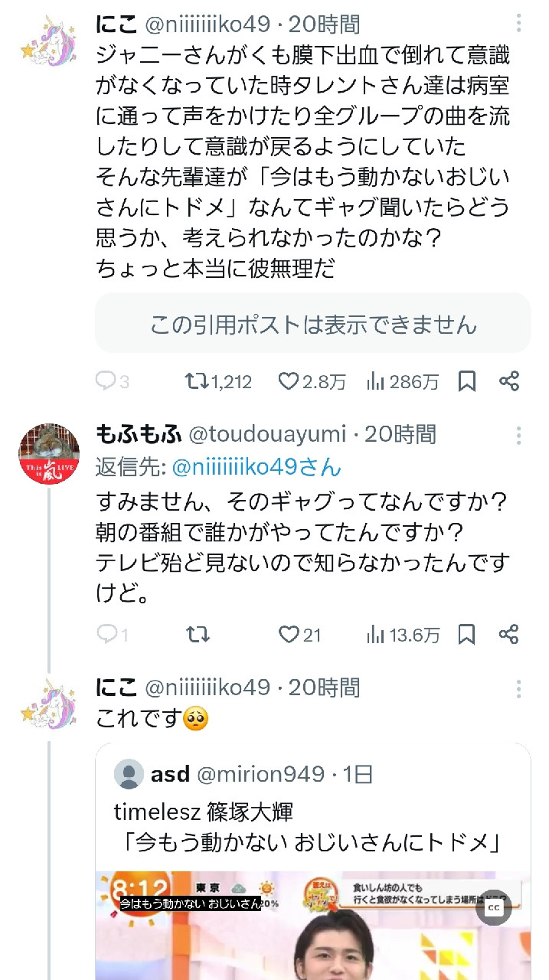Share もふもふ's reply

(x=509, y=634)
